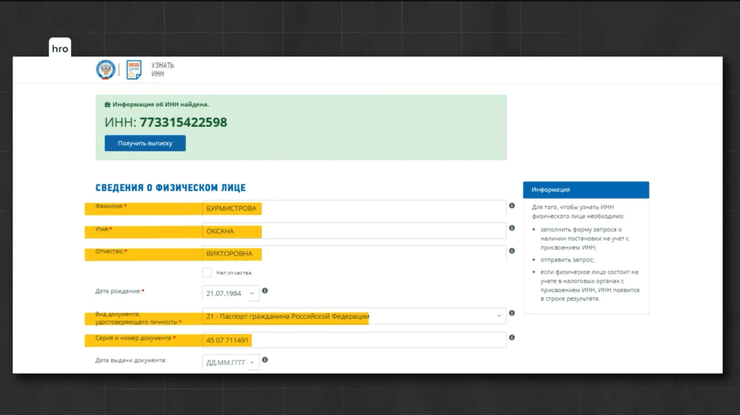
Task: Click the info icon beside the Отчество field
Action: [x=512, y=252]
